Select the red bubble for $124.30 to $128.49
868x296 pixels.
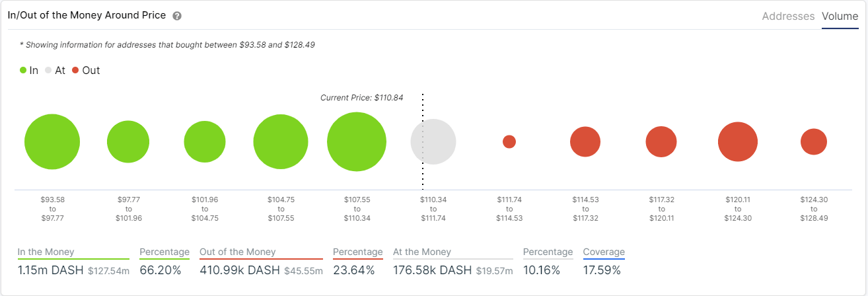click(814, 141)
